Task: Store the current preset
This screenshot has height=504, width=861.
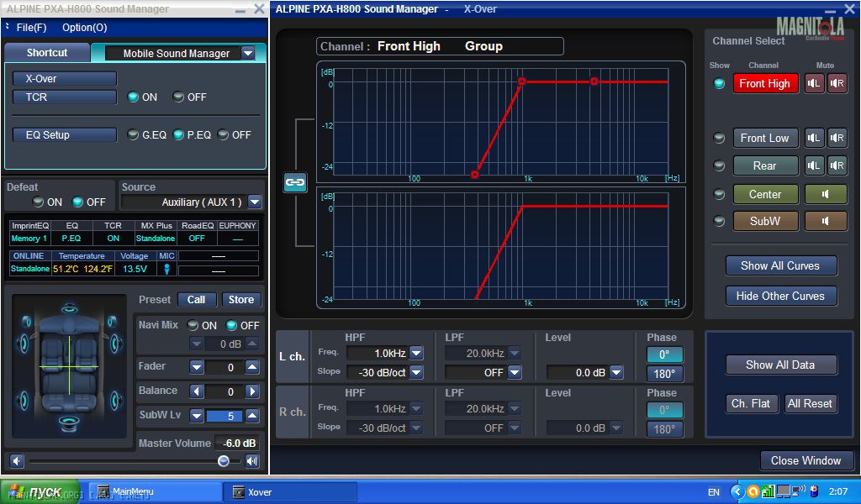Action: [x=241, y=299]
